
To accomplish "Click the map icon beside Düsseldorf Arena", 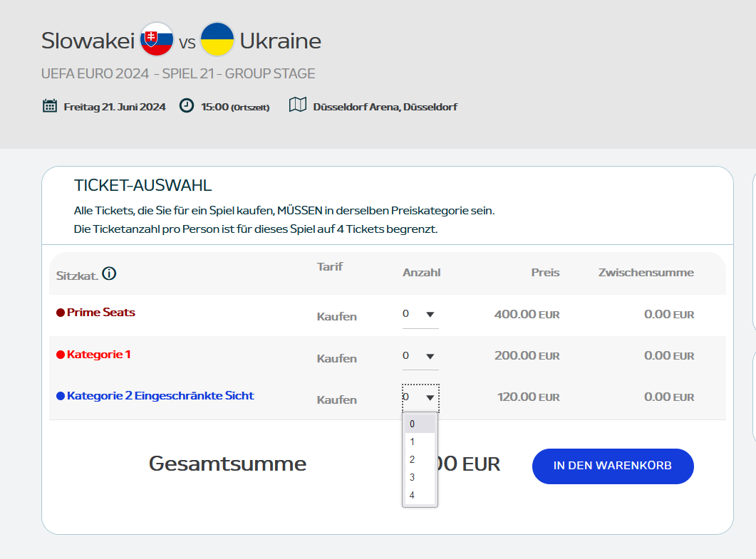I will coord(297,105).
